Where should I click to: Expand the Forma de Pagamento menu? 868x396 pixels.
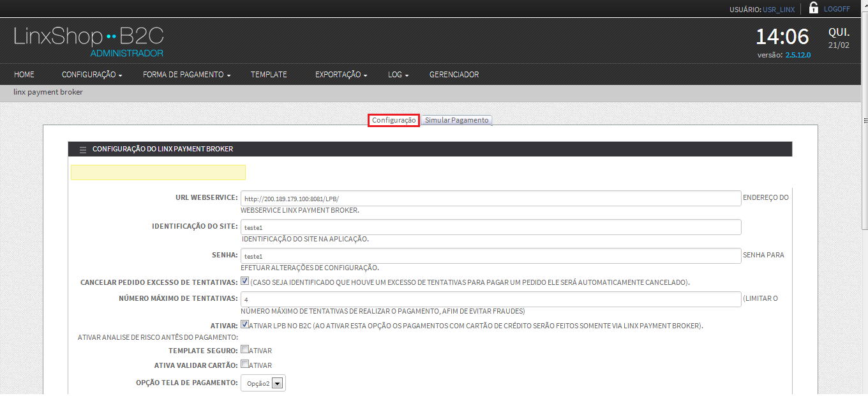[x=187, y=75]
